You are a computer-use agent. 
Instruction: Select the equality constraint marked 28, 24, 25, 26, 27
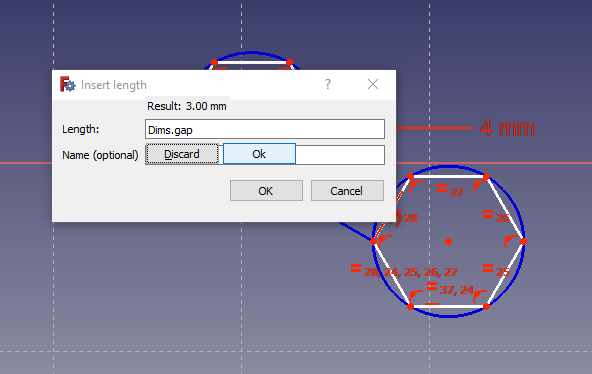point(404,270)
